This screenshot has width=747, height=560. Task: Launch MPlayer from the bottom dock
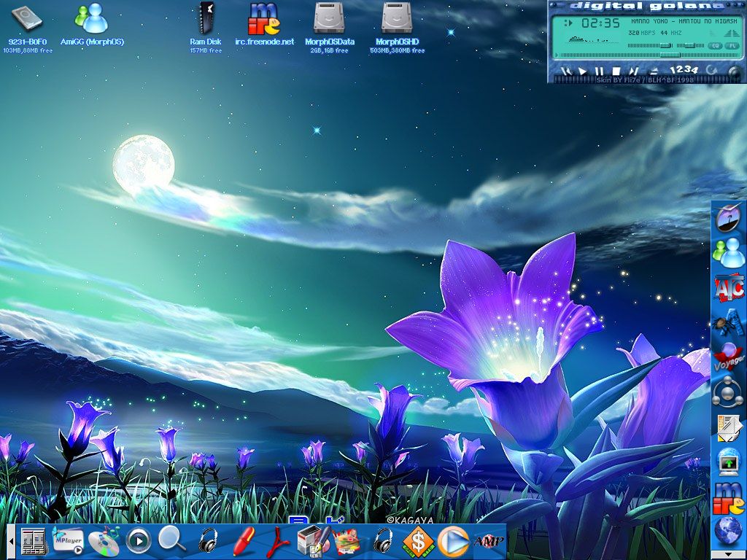[68, 540]
